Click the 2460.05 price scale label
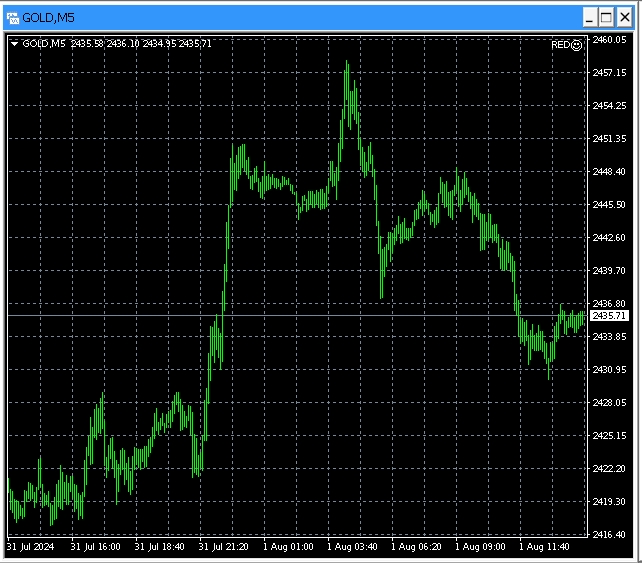The image size is (642, 563). [609, 40]
